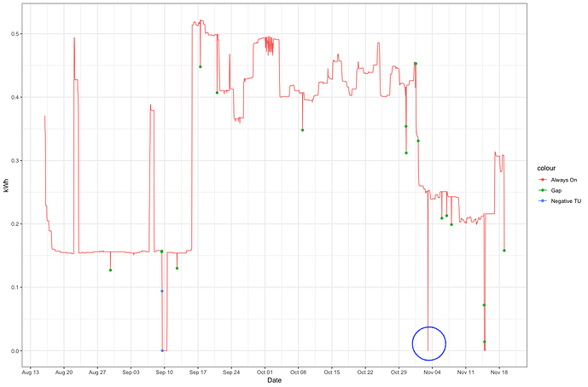The width and height of the screenshot is (588, 387).
Task: Click the 'Date' x-axis title
Action: pos(274,380)
